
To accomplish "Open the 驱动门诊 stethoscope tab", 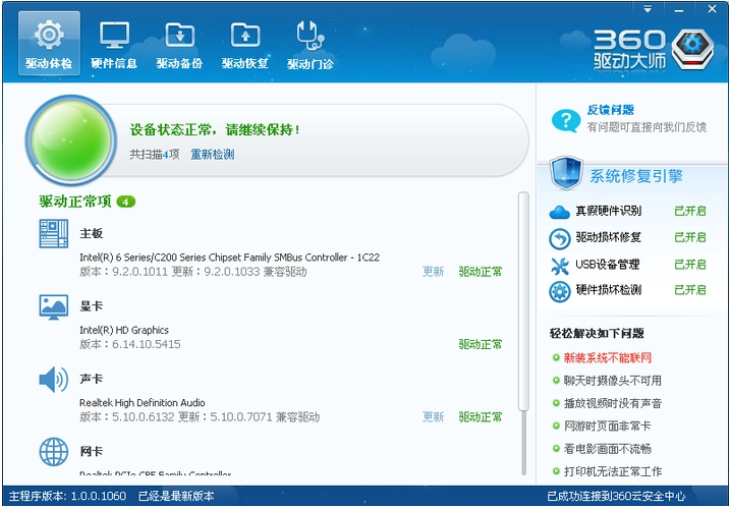I will (310, 43).
